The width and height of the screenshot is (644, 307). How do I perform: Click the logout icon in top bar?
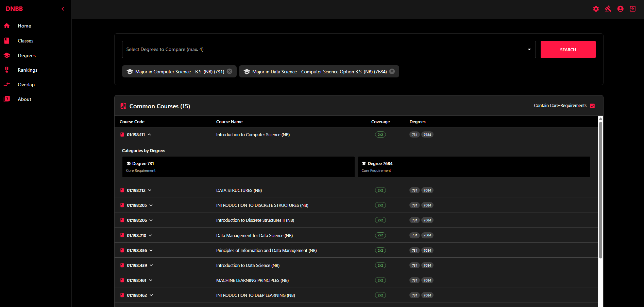tap(633, 9)
